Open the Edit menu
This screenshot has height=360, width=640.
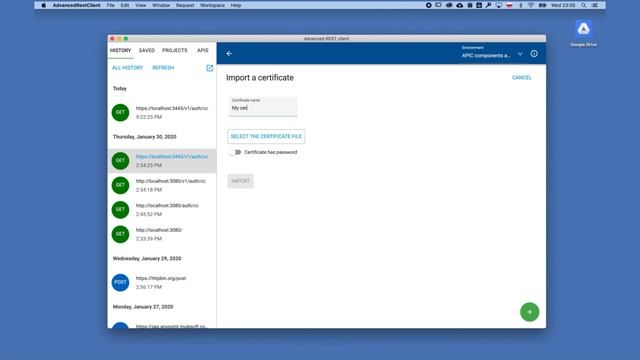[125, 5]
